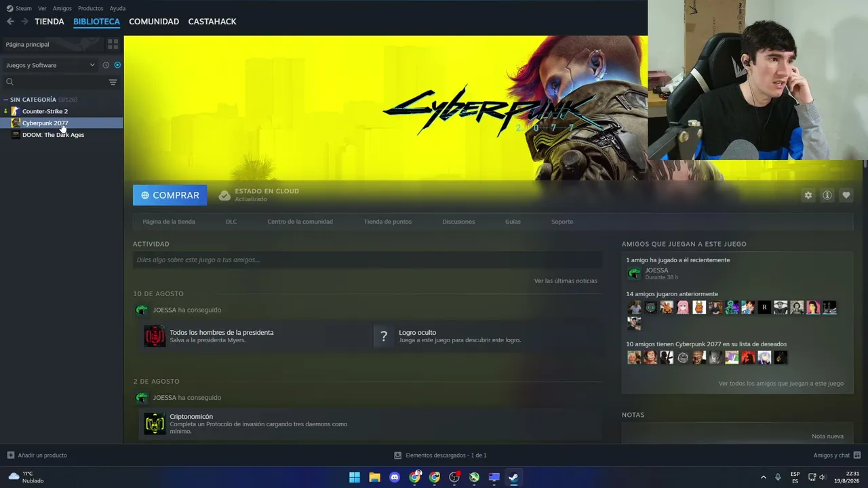Create a Nota nueva
This screenshot has width=868, height=488.
pyautogui.click(x=827, y=436)
